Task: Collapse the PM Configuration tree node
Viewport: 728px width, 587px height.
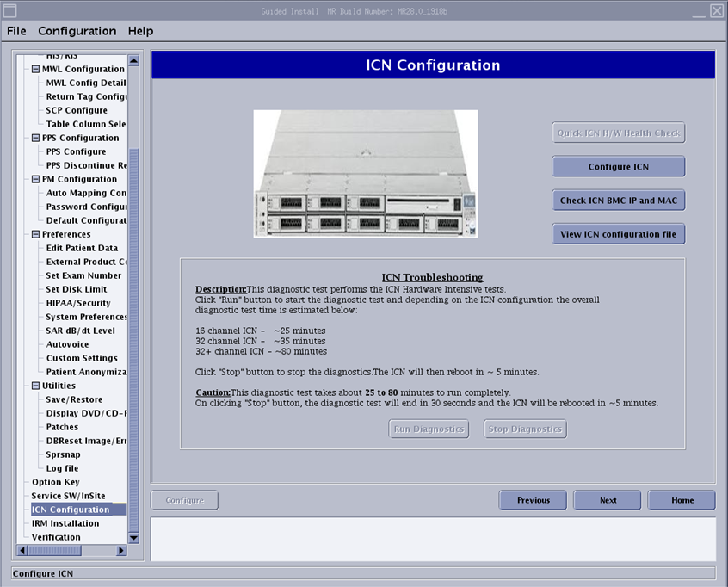Action: 35,179
